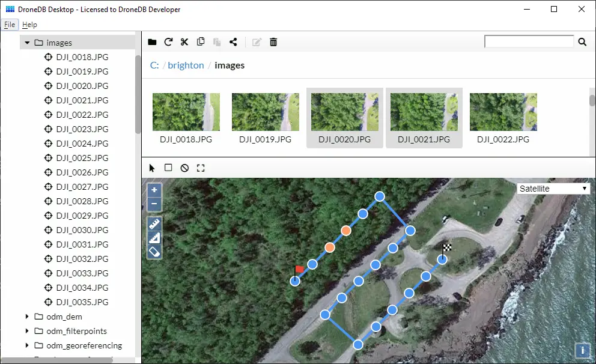Click the eraser tool on the map
The height and width of the screenshot is (364, 596).
tap(154, 252)
